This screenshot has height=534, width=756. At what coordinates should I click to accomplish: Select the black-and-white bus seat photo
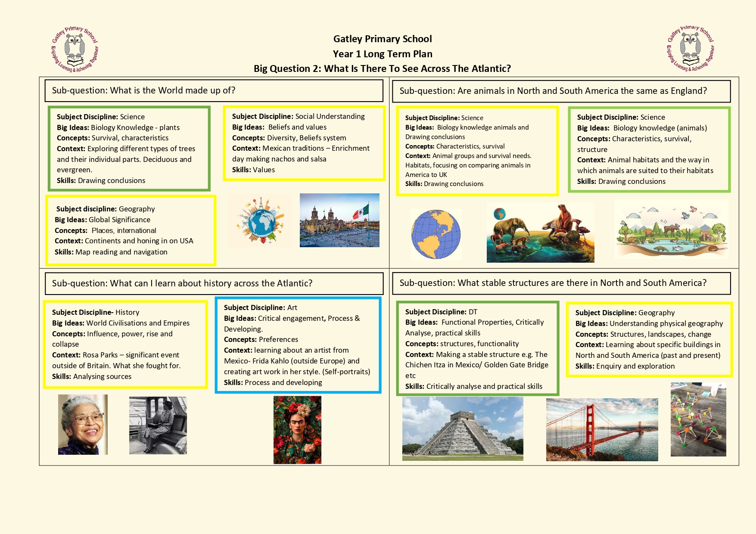(158, 425)
